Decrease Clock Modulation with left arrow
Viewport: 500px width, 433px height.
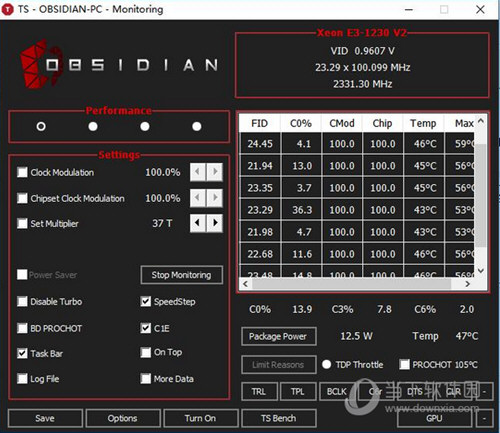(x=198, y=172)
